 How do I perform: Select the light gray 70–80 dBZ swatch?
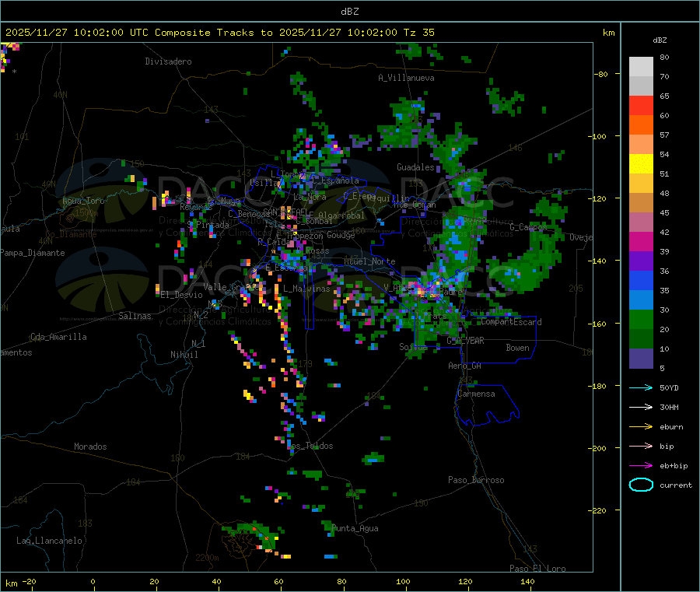641,67
